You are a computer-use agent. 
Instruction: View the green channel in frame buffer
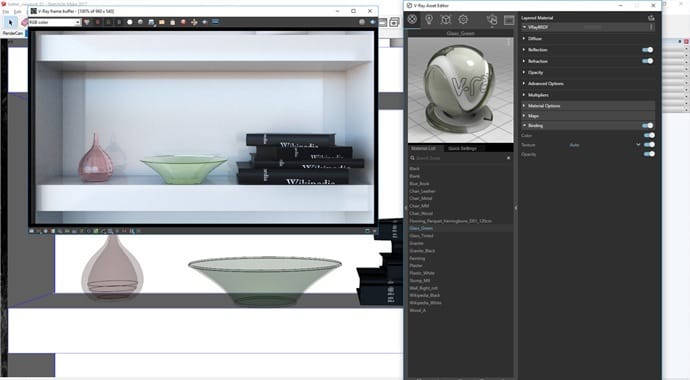point(108,22)
